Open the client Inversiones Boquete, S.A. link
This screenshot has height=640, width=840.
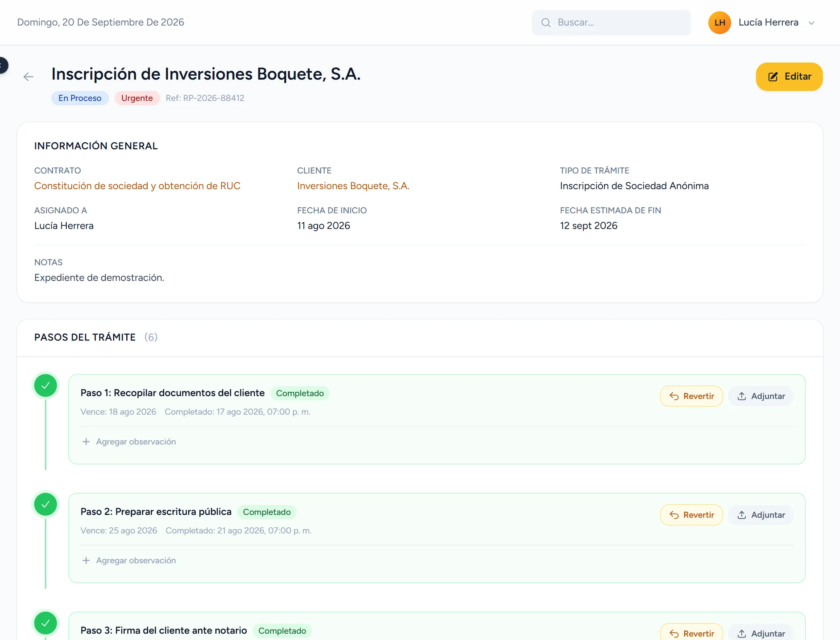(353, 186)
